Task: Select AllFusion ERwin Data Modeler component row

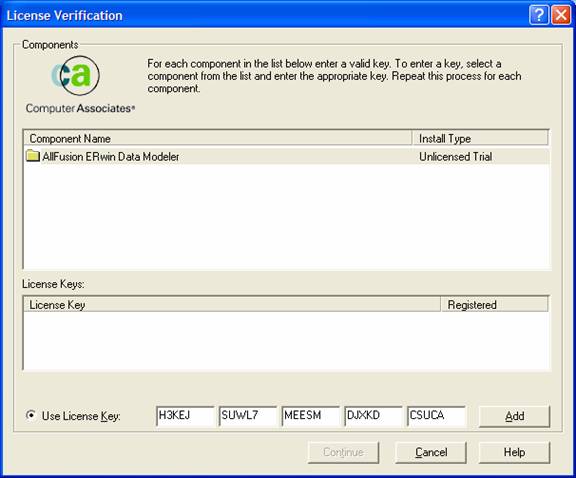Action: pos(287,157)
